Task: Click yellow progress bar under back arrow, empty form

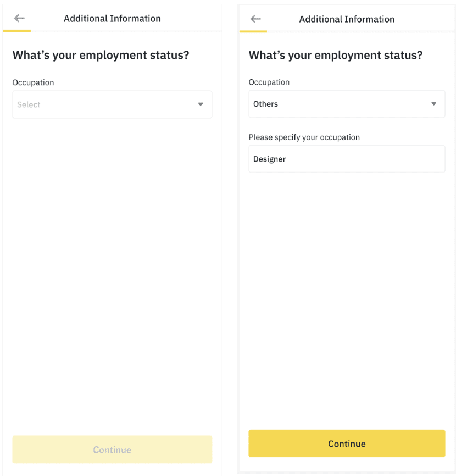Action: click(x=17, y=31)
